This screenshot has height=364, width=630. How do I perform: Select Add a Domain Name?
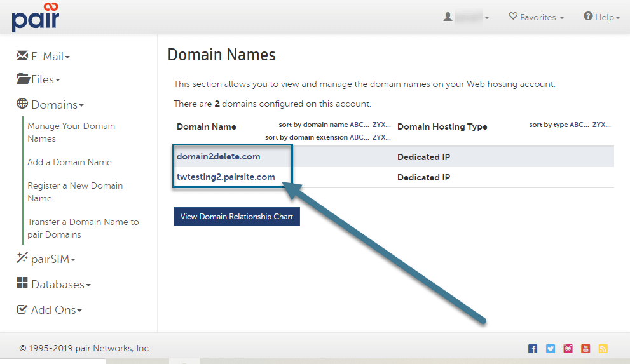(69, 162)
